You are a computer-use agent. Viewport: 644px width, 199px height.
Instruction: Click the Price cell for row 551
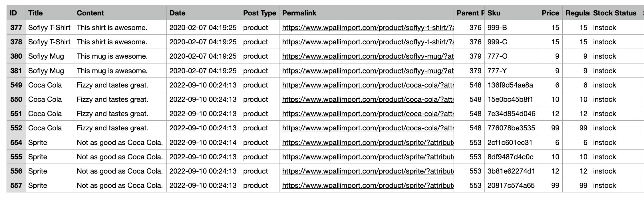(550, 114)
